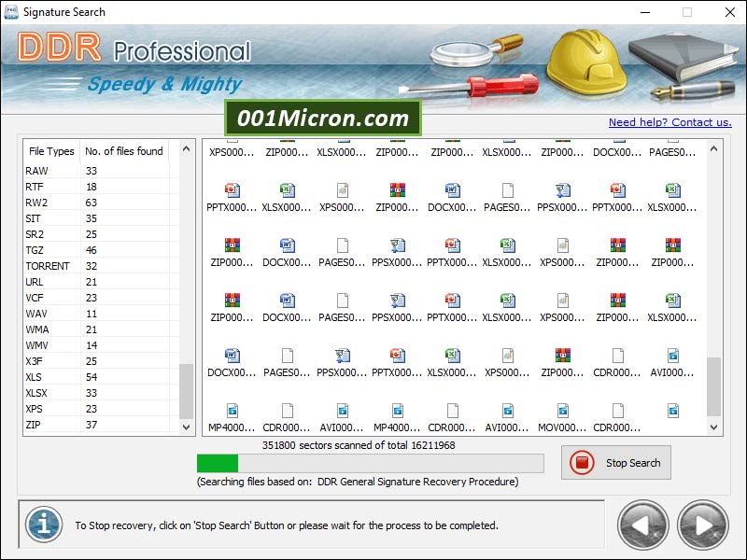The image size is (747, 560).
Task: Click the blue information icon
Action: [x=44, y=525]
